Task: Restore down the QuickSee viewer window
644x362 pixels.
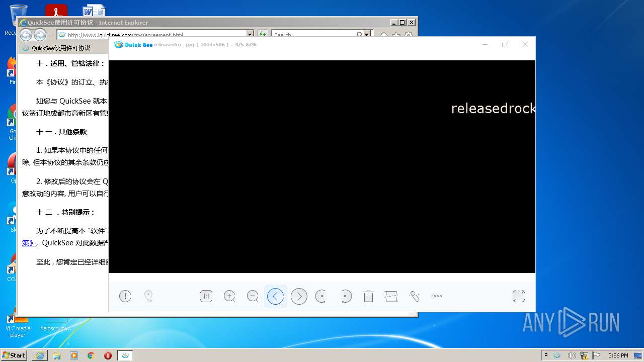Action: point(505,45)
